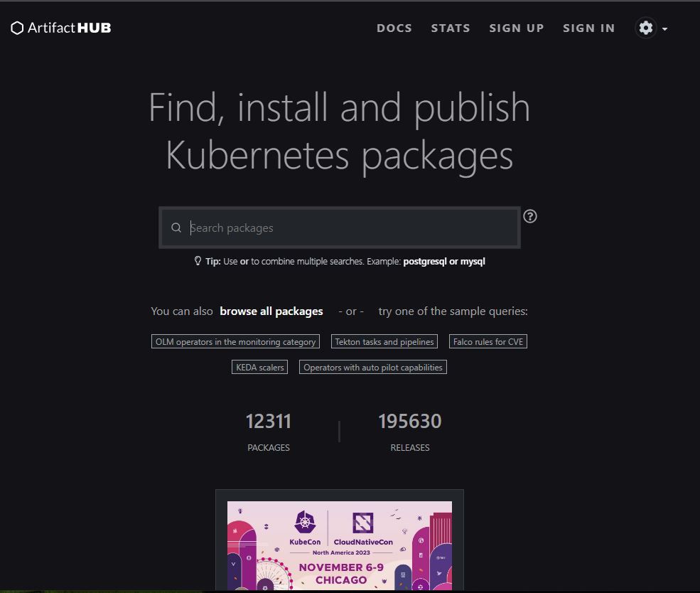Click the RELEASES label
The height and width of the screenshot is (593, 700).
click(x=410, y=447)
